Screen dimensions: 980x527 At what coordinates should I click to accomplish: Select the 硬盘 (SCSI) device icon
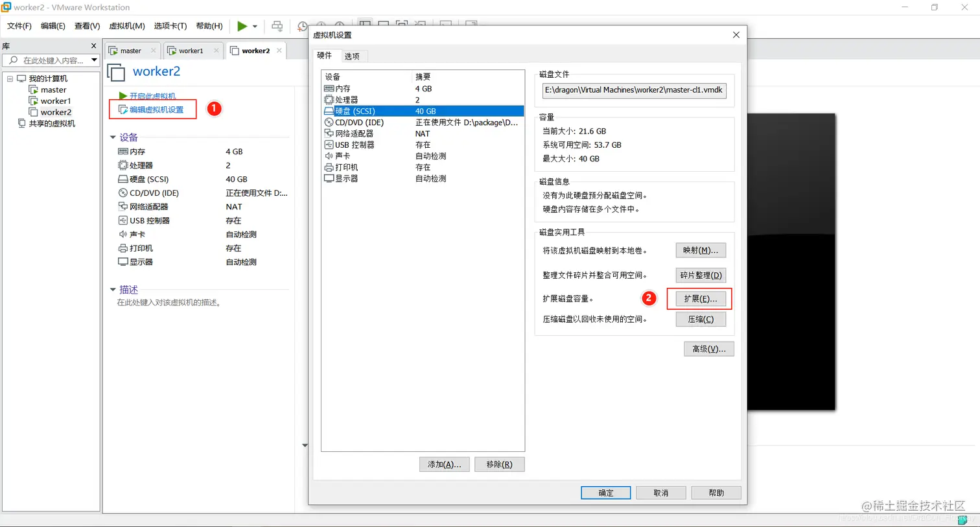pos(330,111)
